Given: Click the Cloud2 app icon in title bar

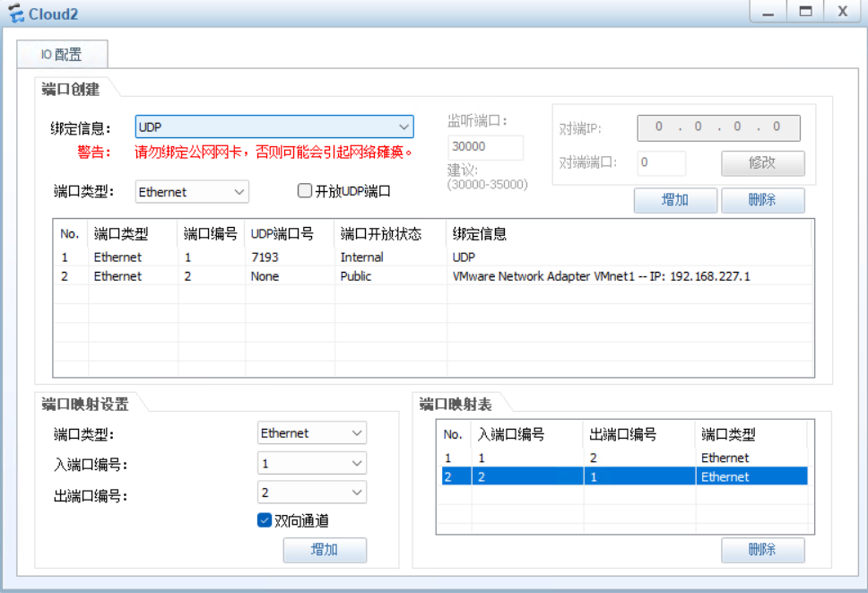Looking at the screenshot, I should click(16, 13).
